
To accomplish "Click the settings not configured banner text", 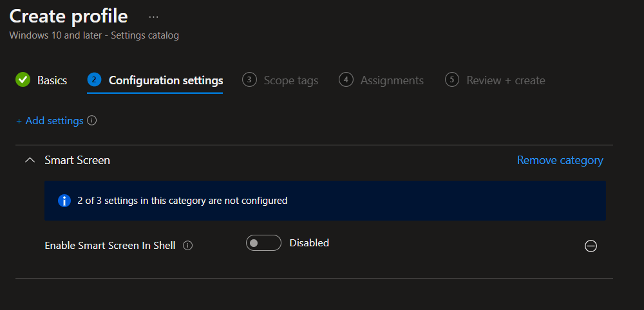I will (x=182, y=201).
